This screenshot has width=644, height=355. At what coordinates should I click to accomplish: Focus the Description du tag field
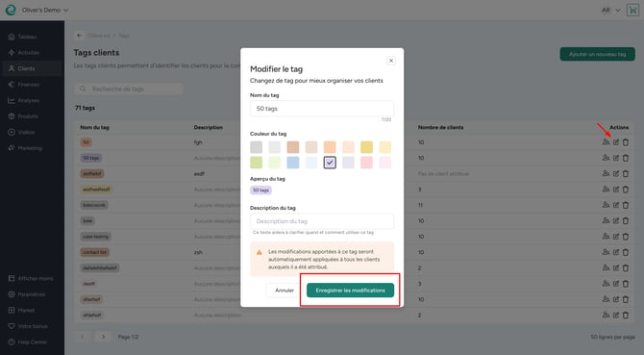pyautogui.click(x=322, y=221)
